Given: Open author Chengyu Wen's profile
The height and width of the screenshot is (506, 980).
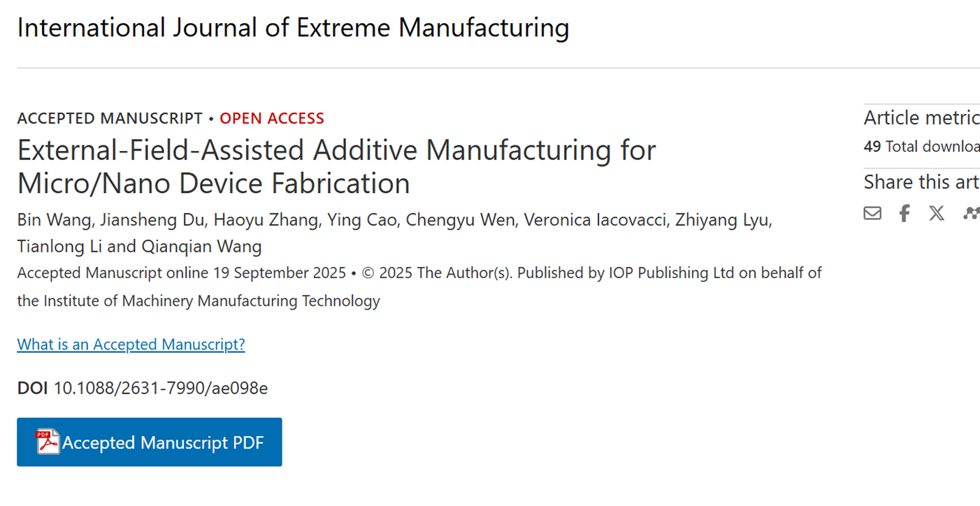Looking at the screenshot, I should 459,221.
